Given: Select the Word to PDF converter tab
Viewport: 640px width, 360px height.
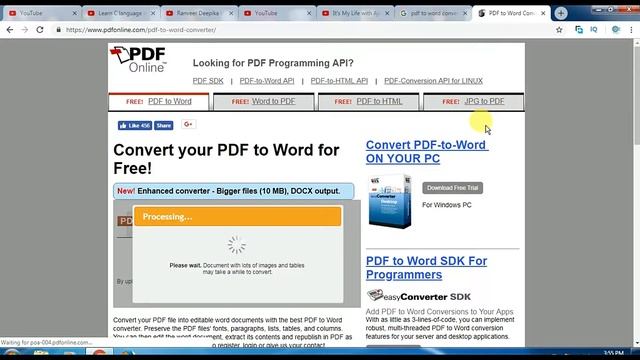Looking at the screenshot, I should (264, 102).
